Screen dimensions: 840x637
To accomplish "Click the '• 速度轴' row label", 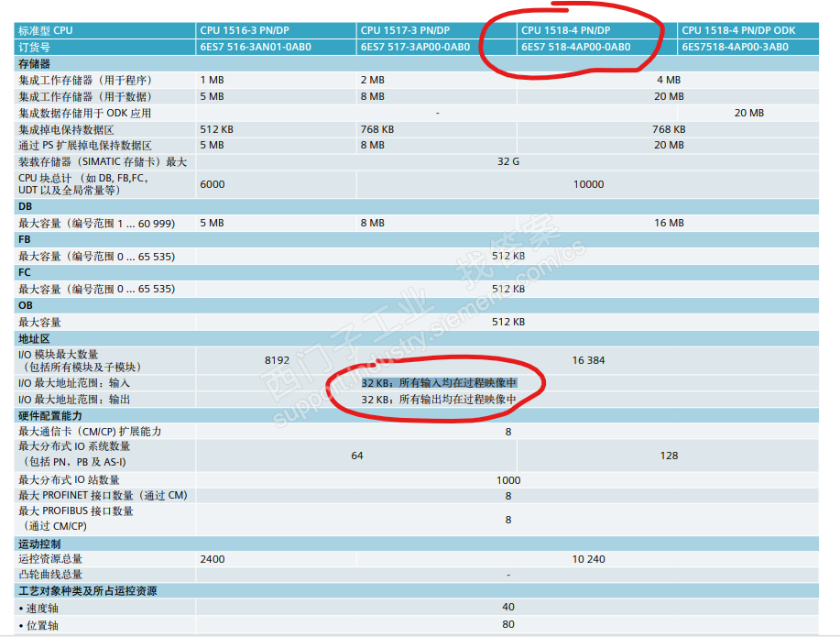I will point(38,609).
